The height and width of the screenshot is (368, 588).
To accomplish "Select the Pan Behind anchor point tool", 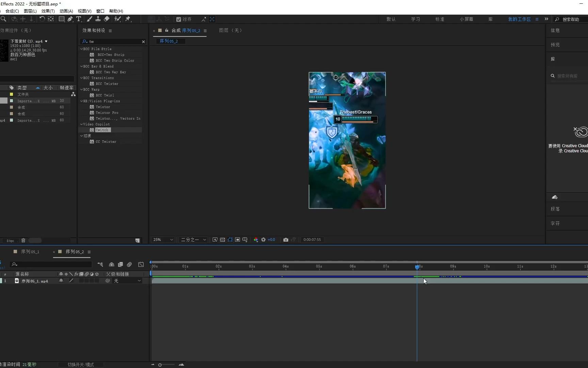I will click(x=51, y=19).
